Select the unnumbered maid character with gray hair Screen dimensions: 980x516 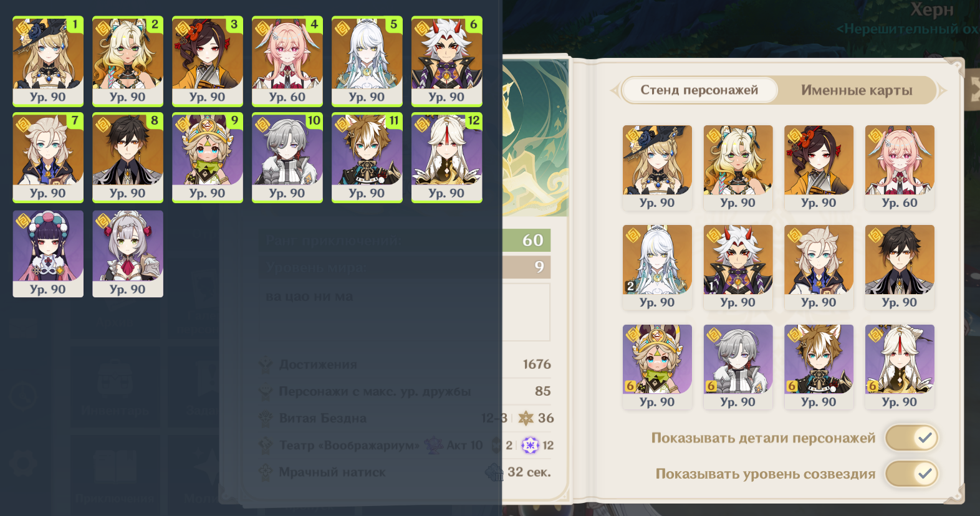pyautogui.click(x=128, y=254)
